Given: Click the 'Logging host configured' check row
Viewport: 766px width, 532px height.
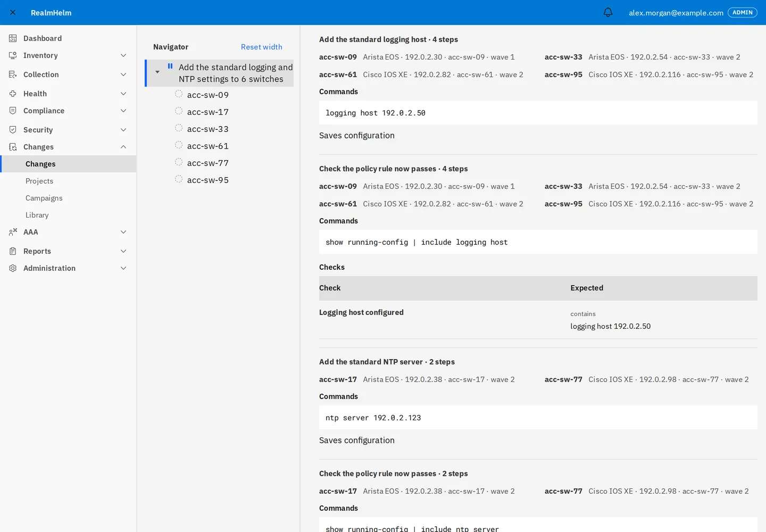Looking at the screenshot, I should (538, 320).
